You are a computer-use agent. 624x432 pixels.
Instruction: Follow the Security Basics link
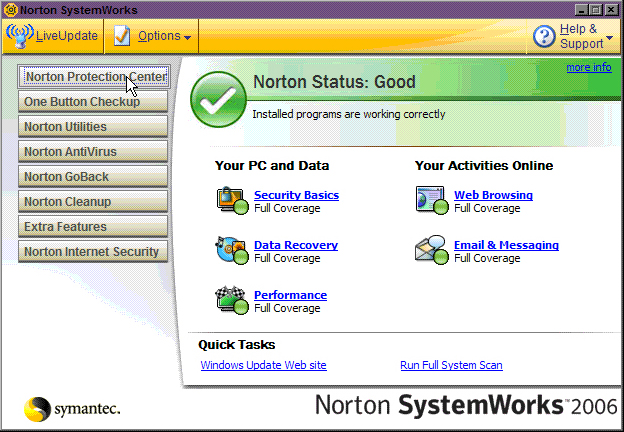point(296,195)
